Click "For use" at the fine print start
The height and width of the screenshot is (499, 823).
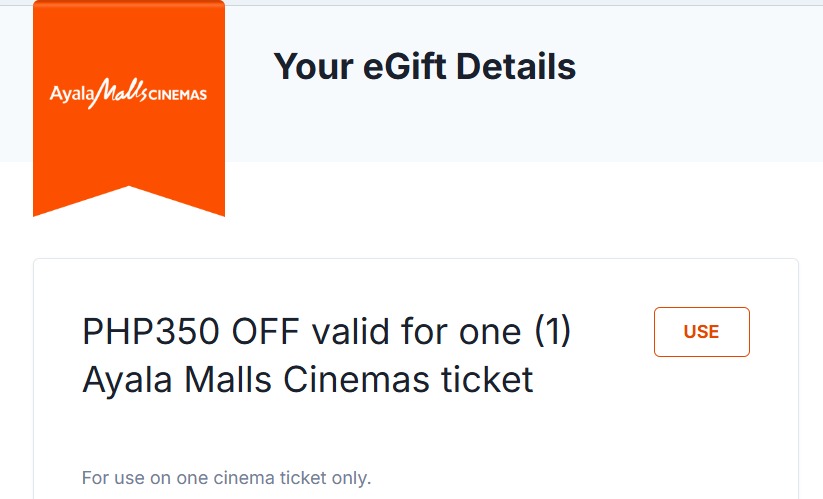tap(108, 478)
